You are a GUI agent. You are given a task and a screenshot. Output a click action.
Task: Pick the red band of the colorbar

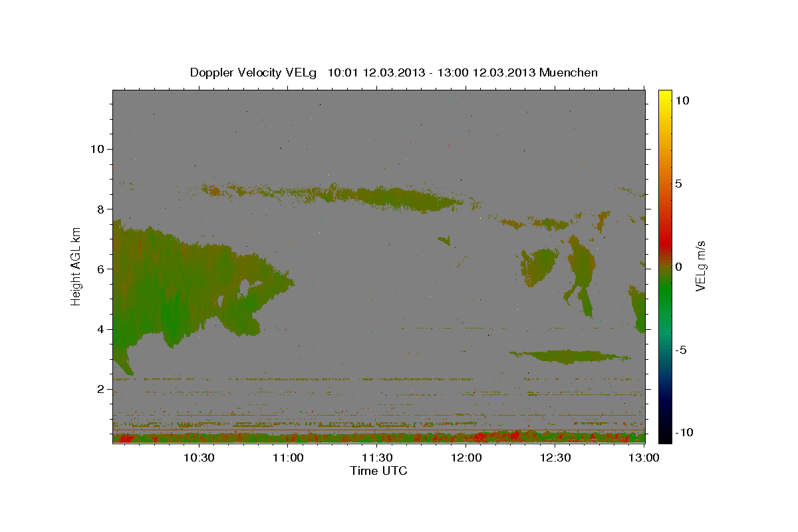tap(664, 245)
